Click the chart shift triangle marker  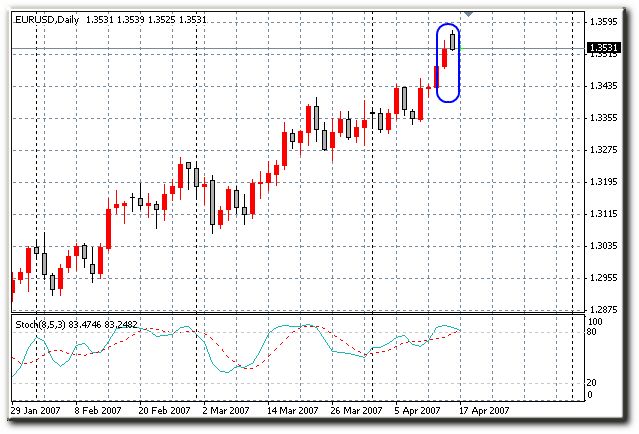coord(469,14)
